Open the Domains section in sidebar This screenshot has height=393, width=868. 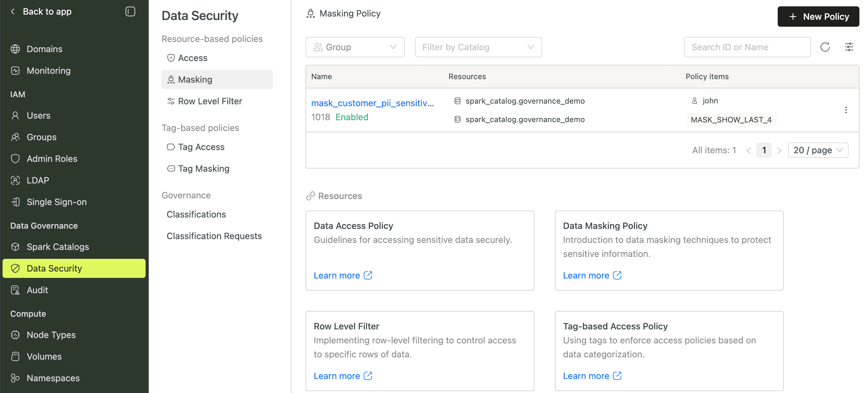tap(44, 49)
